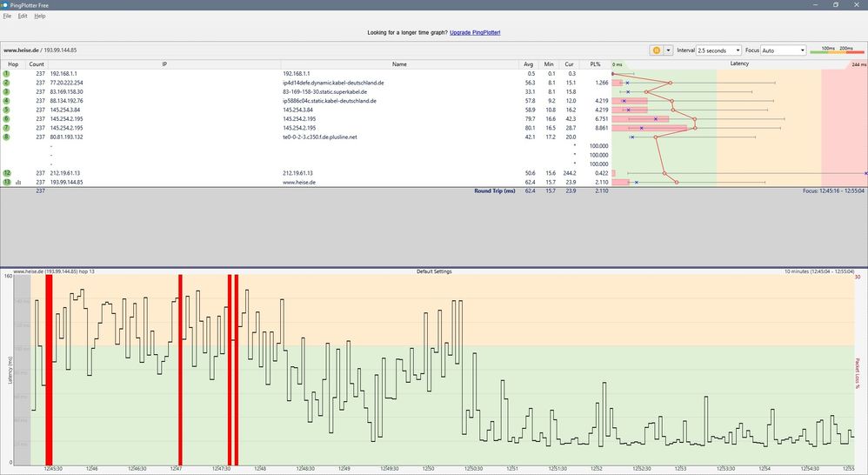The width and height of the screenshot is (868, 475).
Task: Sort by the Hop column header
Action: [13, 64]
